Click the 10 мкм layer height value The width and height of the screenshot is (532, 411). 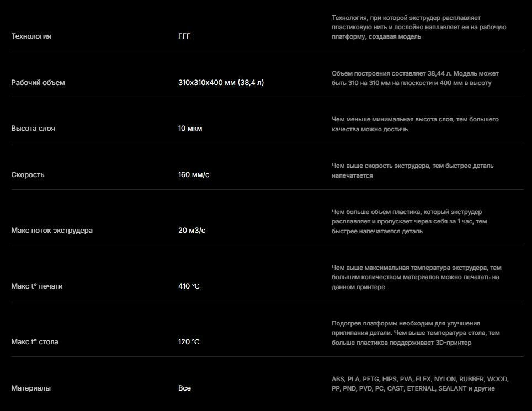click(x=190, y=129)
